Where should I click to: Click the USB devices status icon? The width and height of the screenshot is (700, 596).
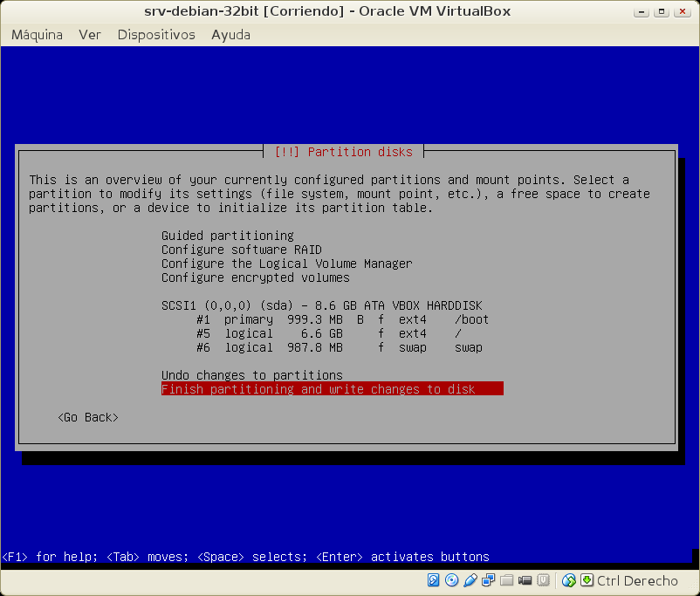470,580
